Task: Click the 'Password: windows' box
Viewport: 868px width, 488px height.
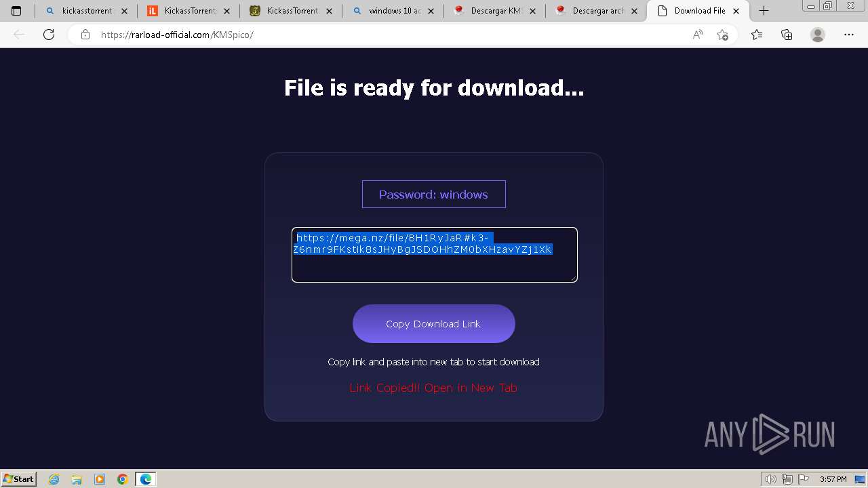Action: pos(434,194)
